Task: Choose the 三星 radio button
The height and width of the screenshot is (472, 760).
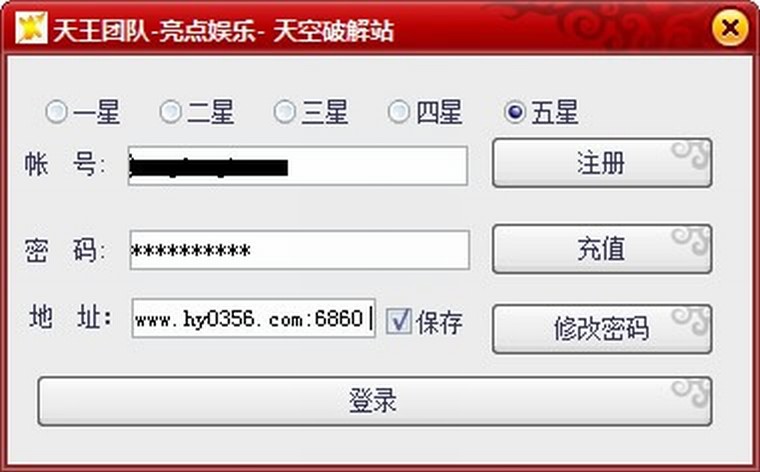Action: click(x=285, y=112)
